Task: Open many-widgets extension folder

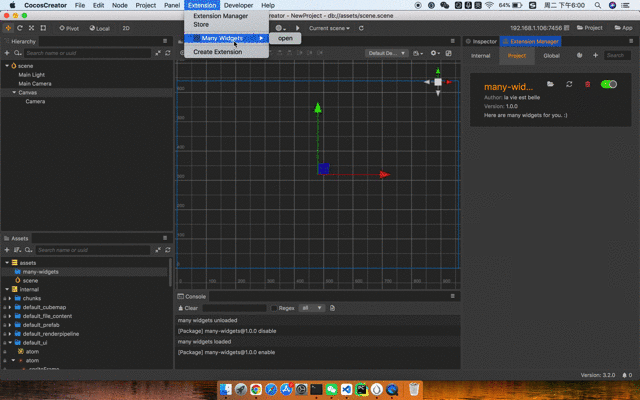Action: [x=550, y=84]
